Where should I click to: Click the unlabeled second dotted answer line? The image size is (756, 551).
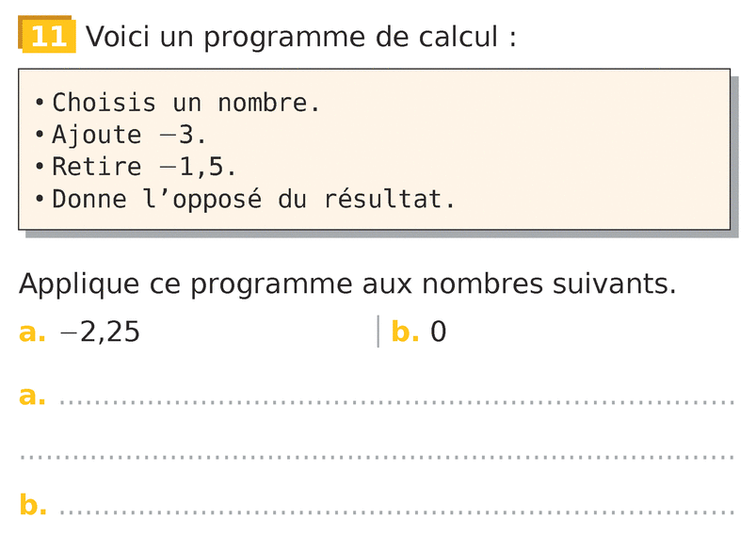coord(377,458)
